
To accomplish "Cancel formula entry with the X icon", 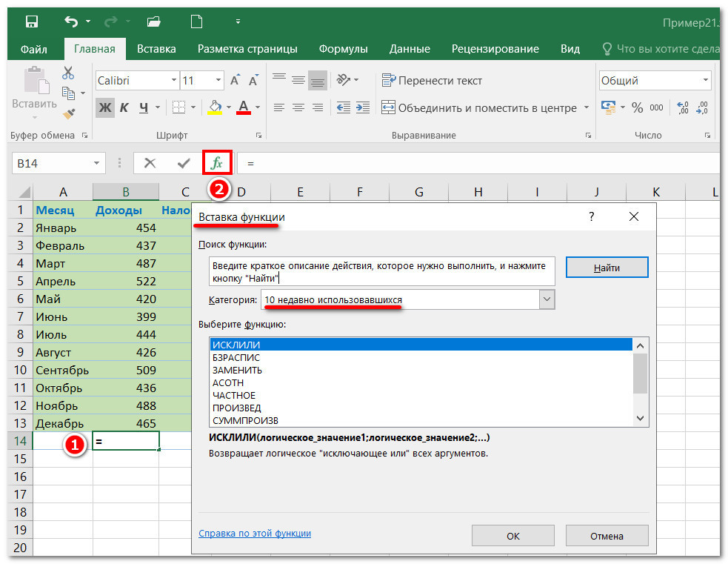I will (x=150, y=163).
